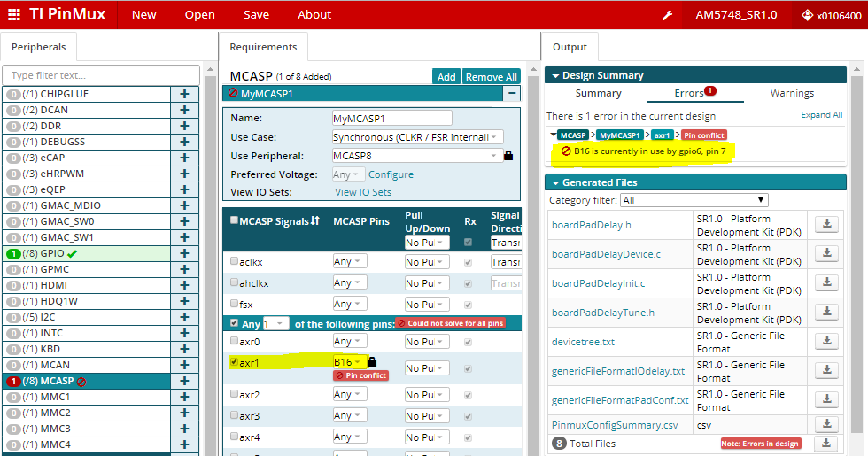Focus the peripherals filter text field
This screenshot has width=868, height=456.
click(101, 75)
